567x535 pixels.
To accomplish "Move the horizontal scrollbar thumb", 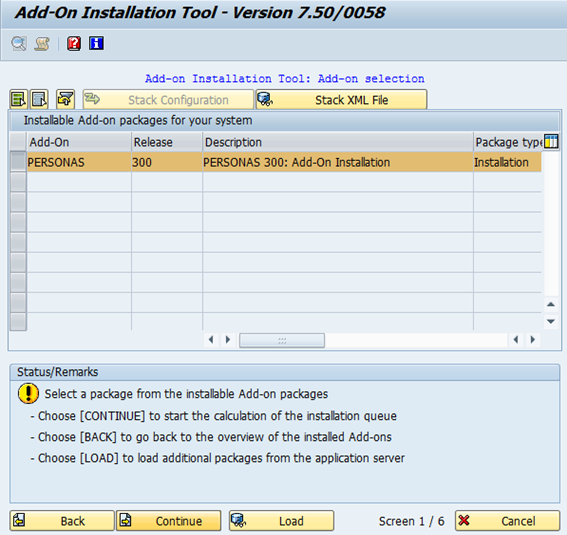I will tap(282, 340).
